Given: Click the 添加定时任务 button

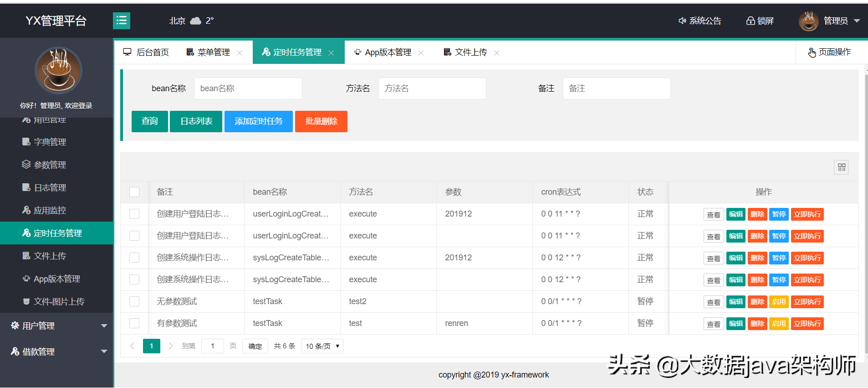Looking at the screenshot, I should [x=259, y=121].
